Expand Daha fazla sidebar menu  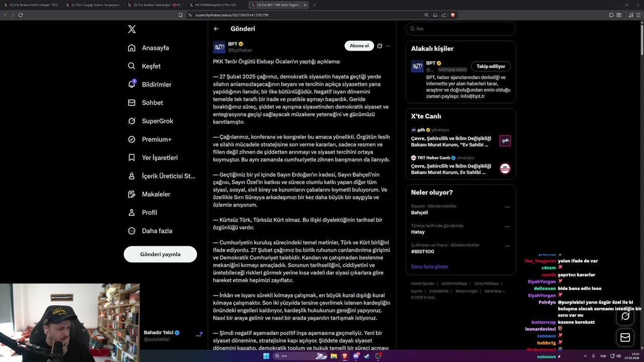(x=150, y=231)
